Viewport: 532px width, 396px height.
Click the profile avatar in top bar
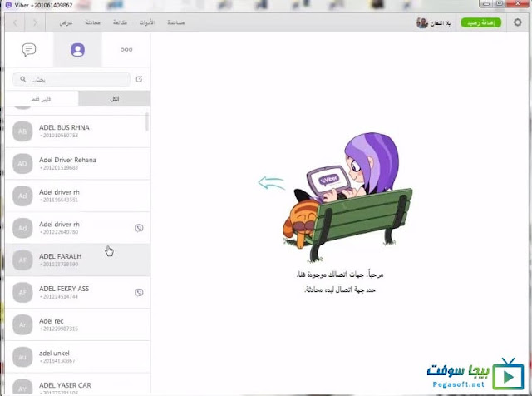click(x=421, y=22)
